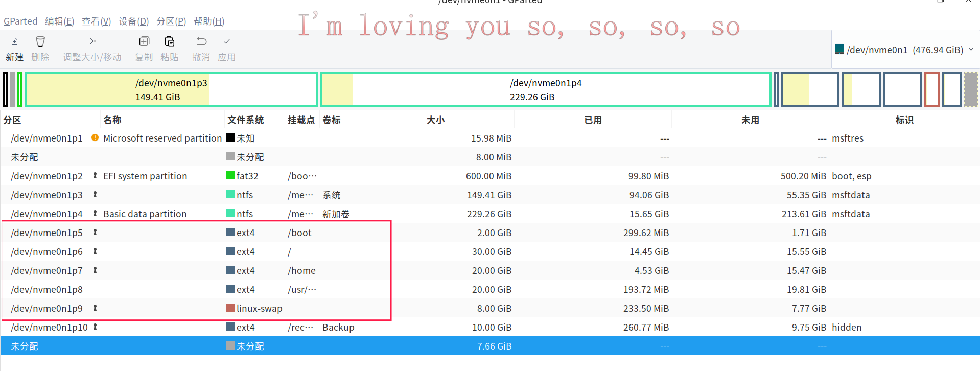Select the /dev/nvme0n1p8 partition row
The height and width of the screenshot is (371, 980).
click(490, 289)
